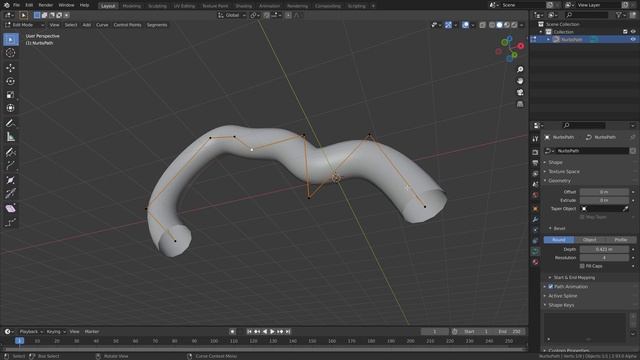The height and width of the screenshot is (360, 640).
Task: Select the Round bevel mode button
Action: [559, 240]
